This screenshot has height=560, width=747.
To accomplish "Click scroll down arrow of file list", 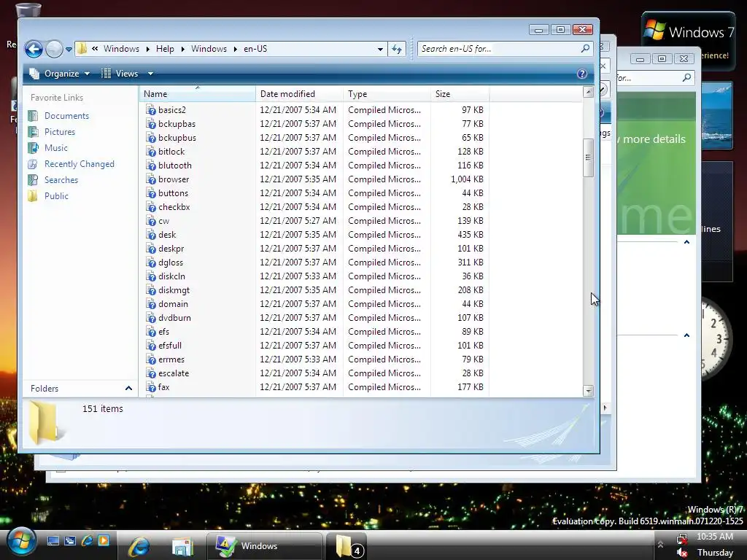I will tap(589, 391).
